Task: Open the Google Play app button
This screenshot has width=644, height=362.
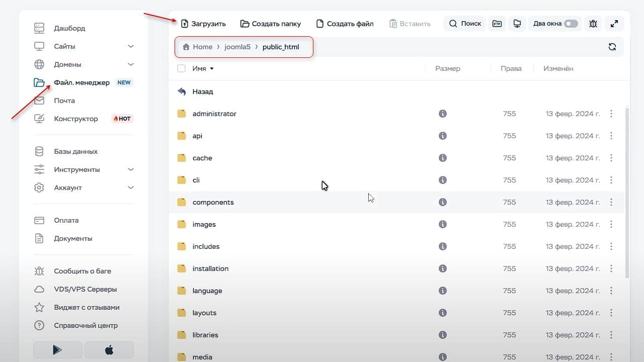Action: (57, 350)
